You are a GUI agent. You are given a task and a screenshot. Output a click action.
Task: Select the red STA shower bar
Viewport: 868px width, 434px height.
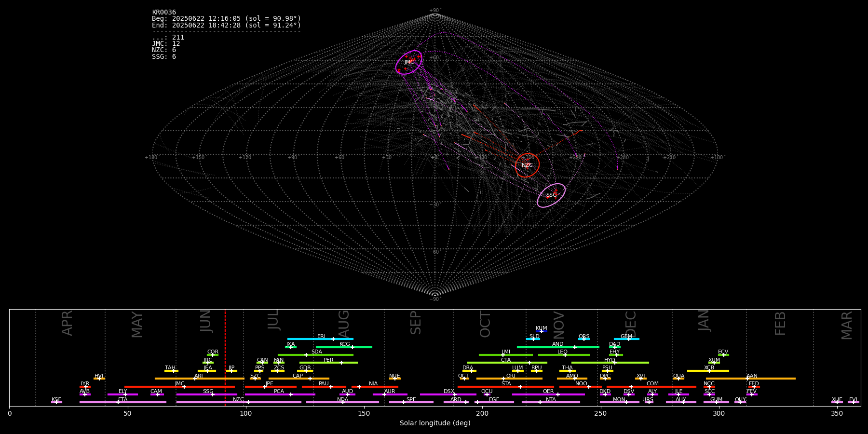(506, 387)
